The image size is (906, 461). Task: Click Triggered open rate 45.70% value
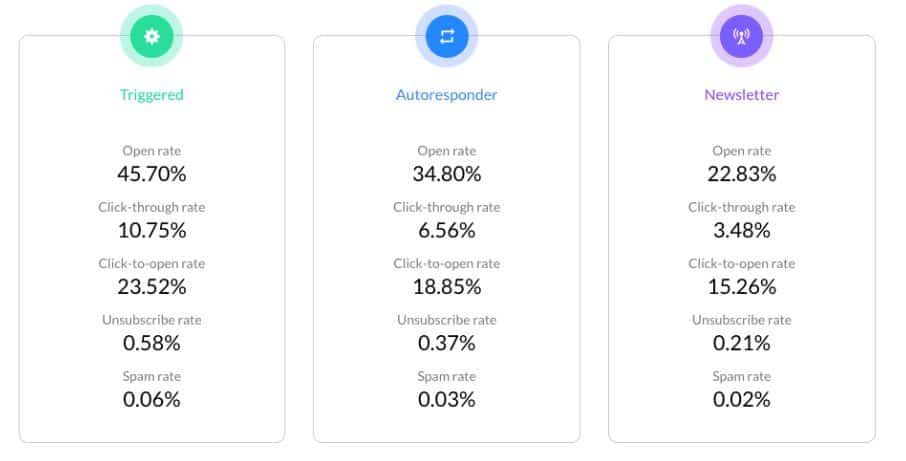pos(151,174)
